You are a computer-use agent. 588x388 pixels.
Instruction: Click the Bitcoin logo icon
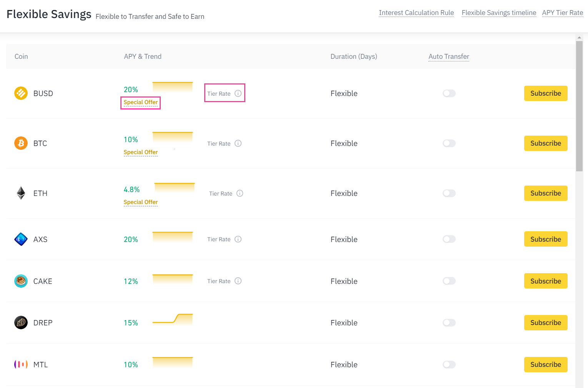(21, 143)
